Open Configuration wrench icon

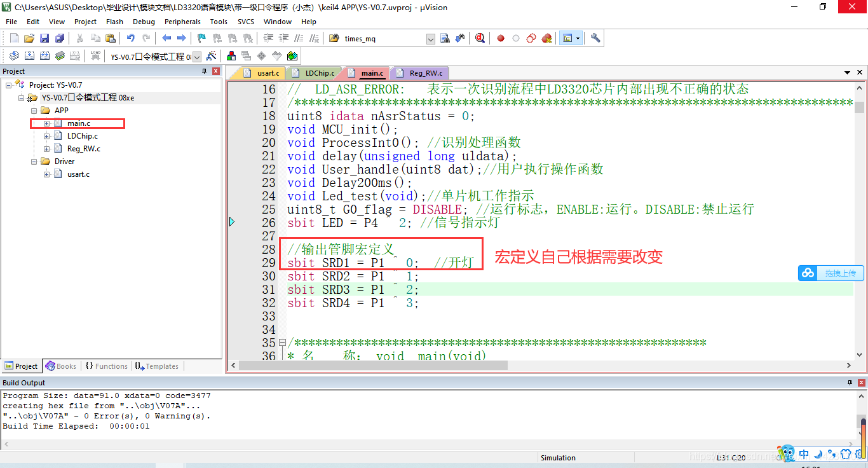click(595, 38)
